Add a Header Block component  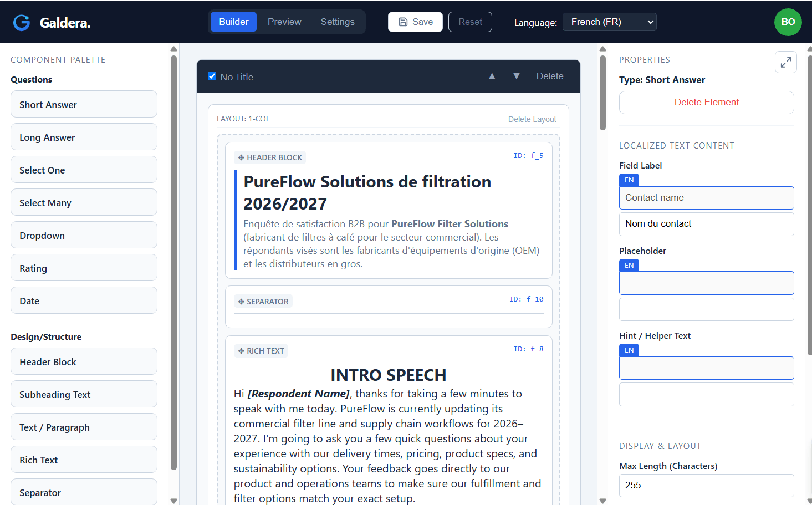click(84, 362)
